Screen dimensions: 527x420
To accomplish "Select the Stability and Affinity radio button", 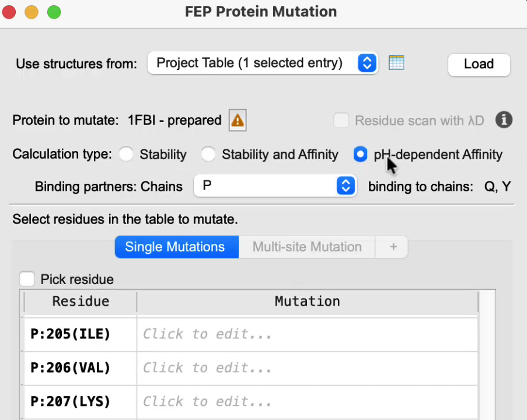I will pos(208,154).
